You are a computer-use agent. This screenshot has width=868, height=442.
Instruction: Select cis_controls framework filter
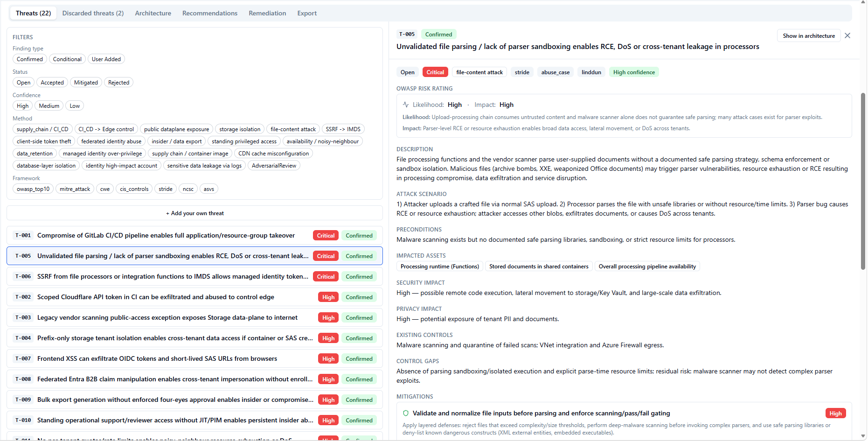[134, 189]
